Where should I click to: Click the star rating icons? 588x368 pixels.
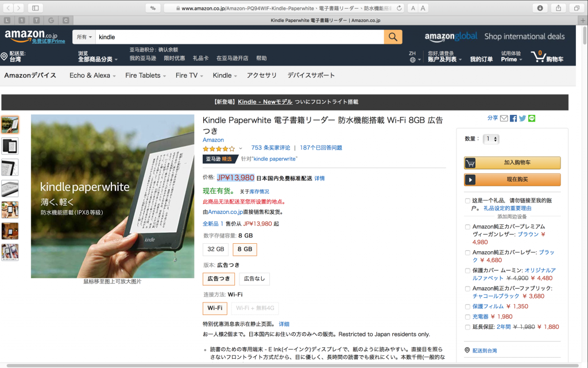point(219,148)
